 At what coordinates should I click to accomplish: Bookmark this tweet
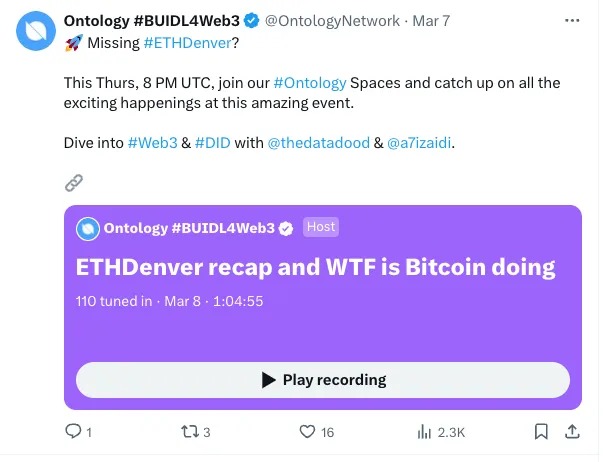click(541, 432)
